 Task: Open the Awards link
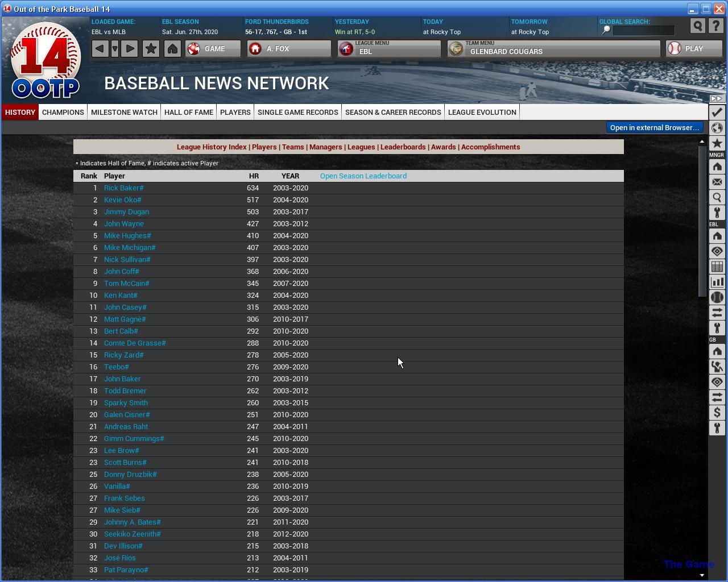444,147
